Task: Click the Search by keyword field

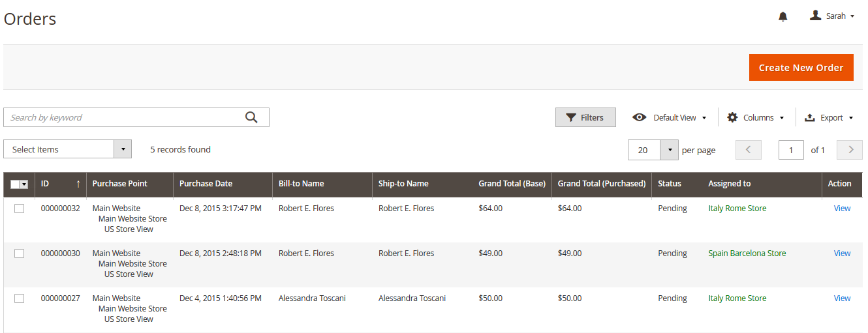Action: click(124, 117)
